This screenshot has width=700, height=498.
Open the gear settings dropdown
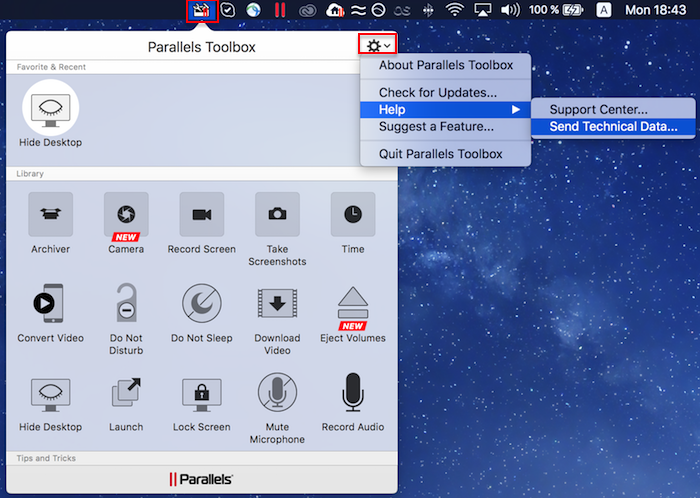click(378, 45)
